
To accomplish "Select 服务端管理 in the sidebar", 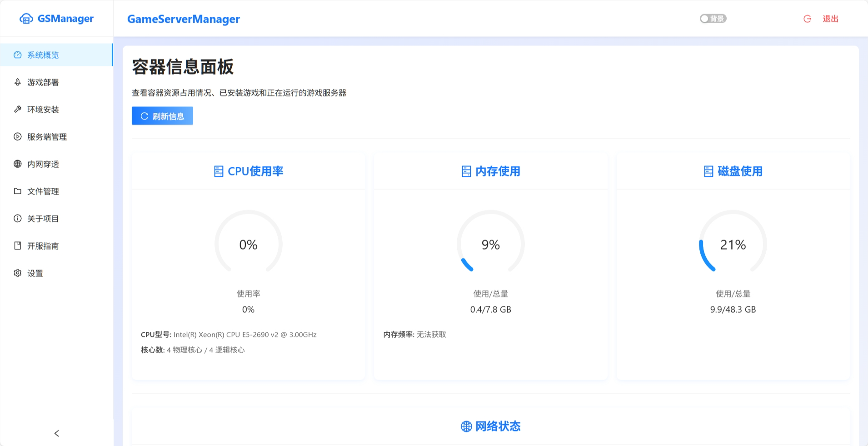I will click(56, 137).
